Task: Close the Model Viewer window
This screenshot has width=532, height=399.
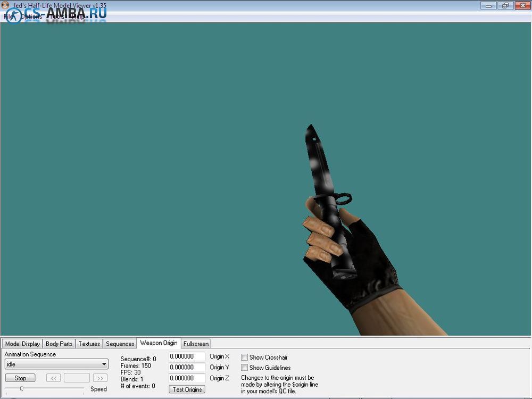Action: click(x=522, y=5)
